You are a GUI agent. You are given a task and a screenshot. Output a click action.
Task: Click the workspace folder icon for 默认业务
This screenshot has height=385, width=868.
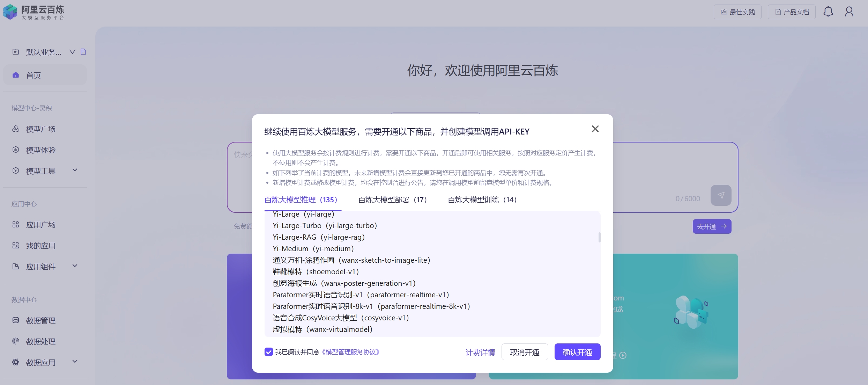(x=16, y=52)
